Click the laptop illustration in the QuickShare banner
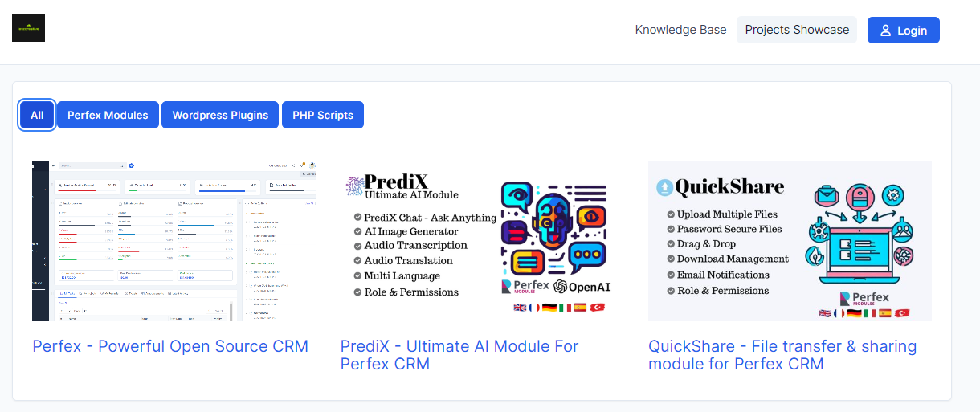The height and width of the screenshot is (412, 980). click(x=860, y=245)
